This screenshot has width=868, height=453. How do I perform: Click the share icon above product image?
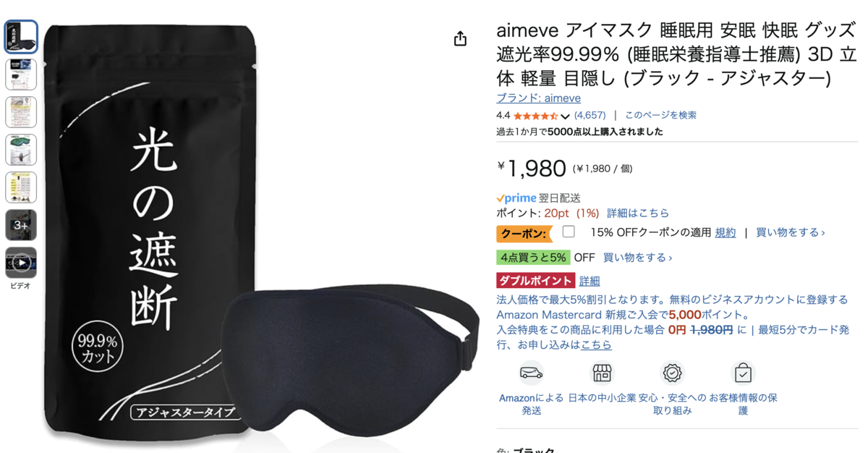point(460,38)
